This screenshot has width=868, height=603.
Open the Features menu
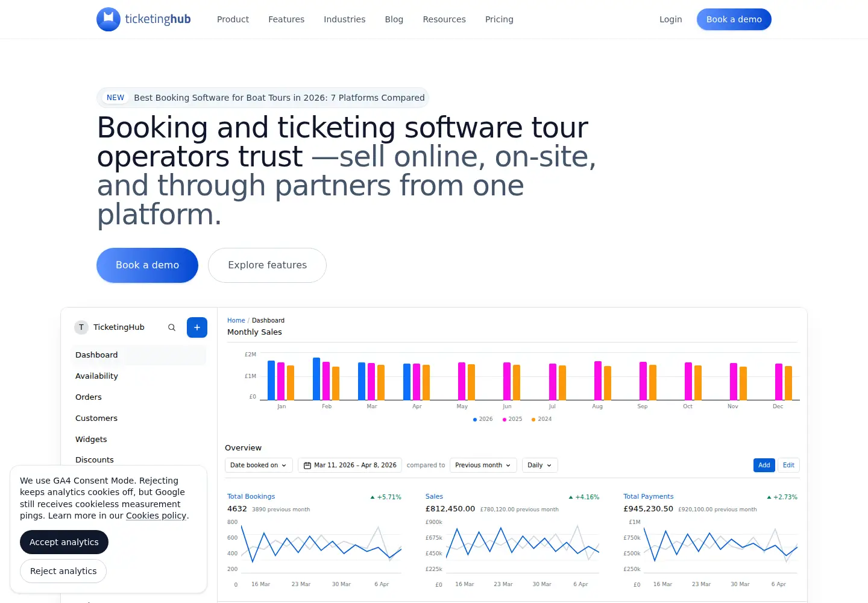point(286,19)
